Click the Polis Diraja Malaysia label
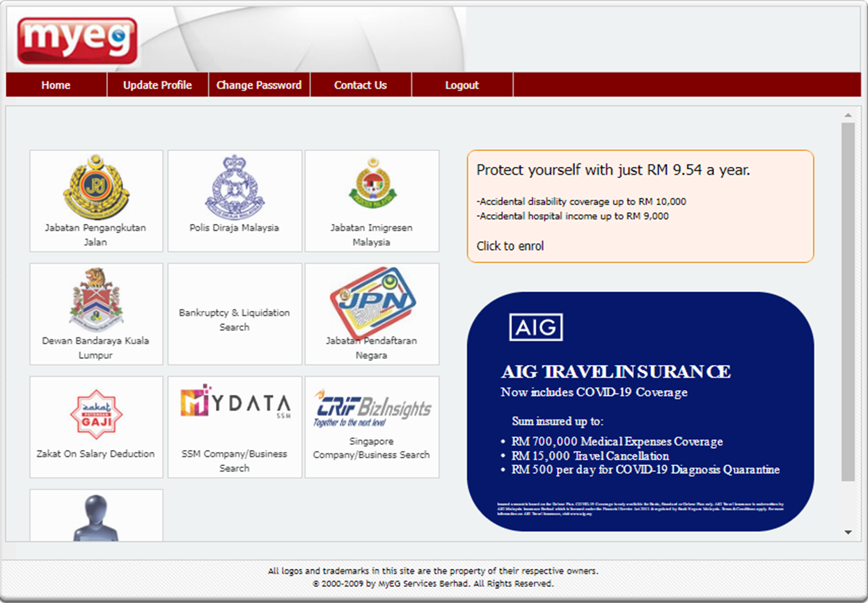 [235, 228]
